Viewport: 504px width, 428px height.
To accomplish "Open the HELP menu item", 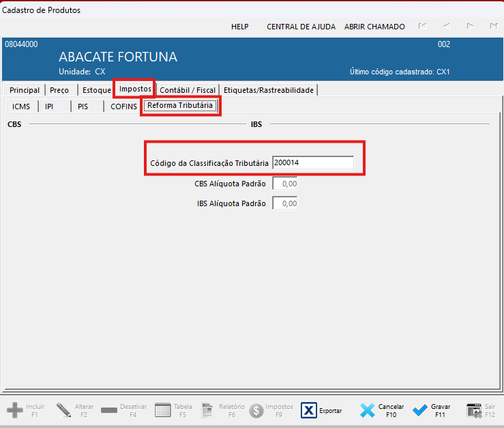I will pos(240,27).
